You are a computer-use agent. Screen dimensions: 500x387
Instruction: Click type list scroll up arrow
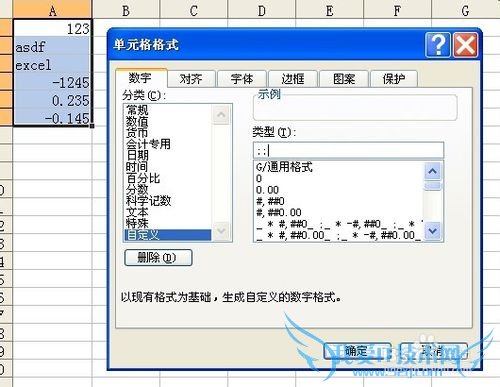433,171
